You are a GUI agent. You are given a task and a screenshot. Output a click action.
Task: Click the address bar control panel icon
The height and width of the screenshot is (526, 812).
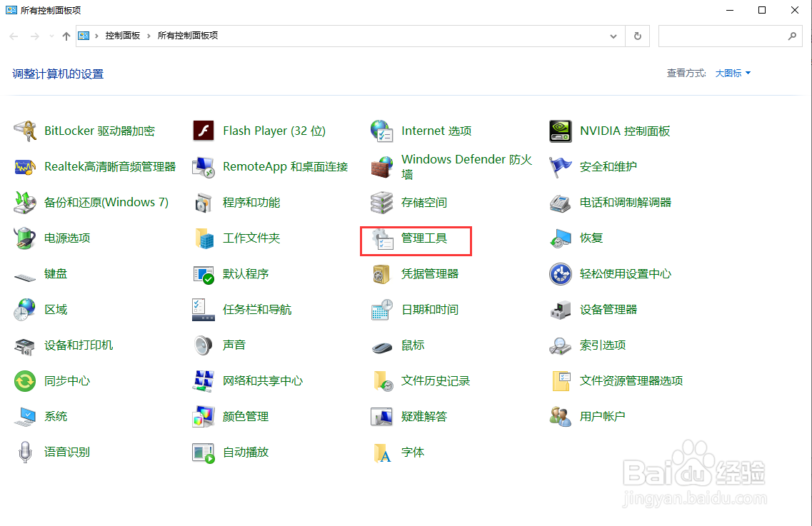point(84,36)
